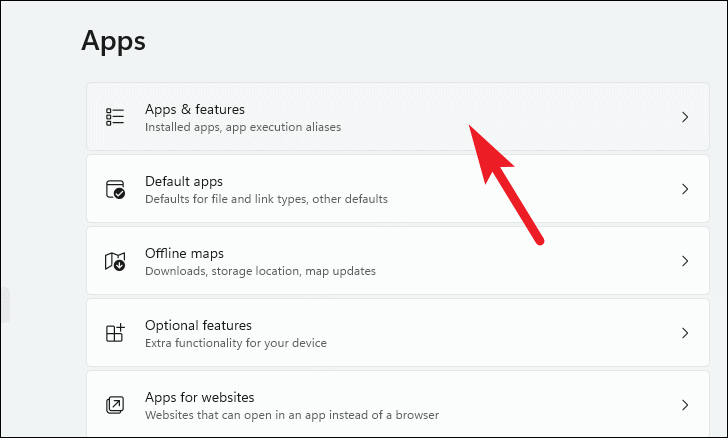Click 'Websites that can open in an app' text

[x=292, y=415]
